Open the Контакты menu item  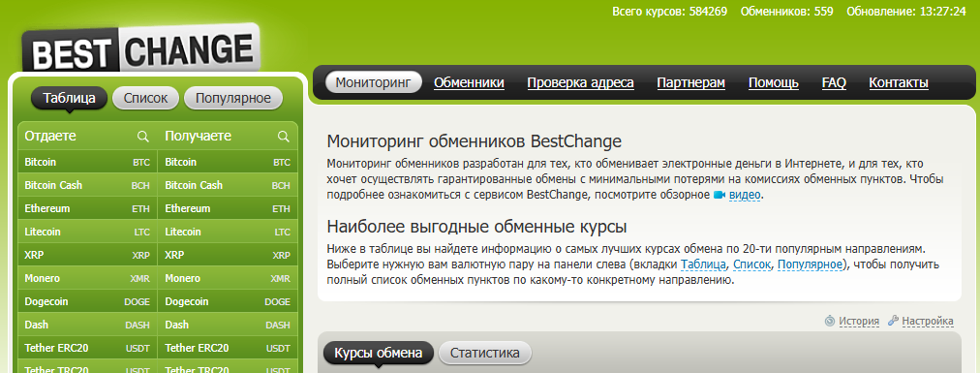(899, 82)
